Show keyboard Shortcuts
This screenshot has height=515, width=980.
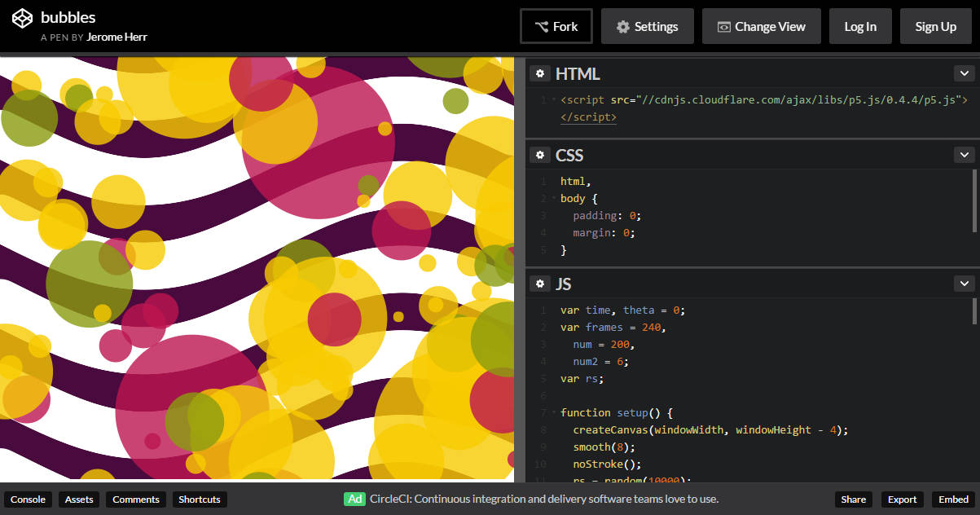(x=200, y=500)
